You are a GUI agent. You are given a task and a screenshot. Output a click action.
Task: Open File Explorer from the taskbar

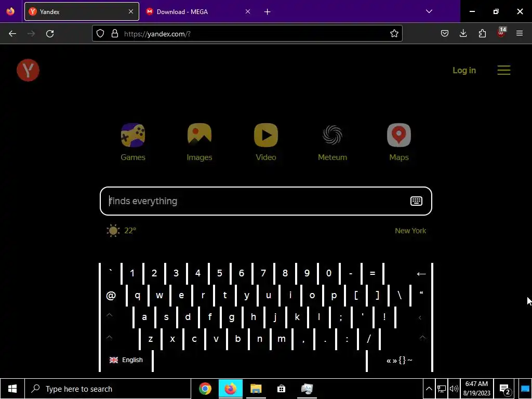pos(256,389)
